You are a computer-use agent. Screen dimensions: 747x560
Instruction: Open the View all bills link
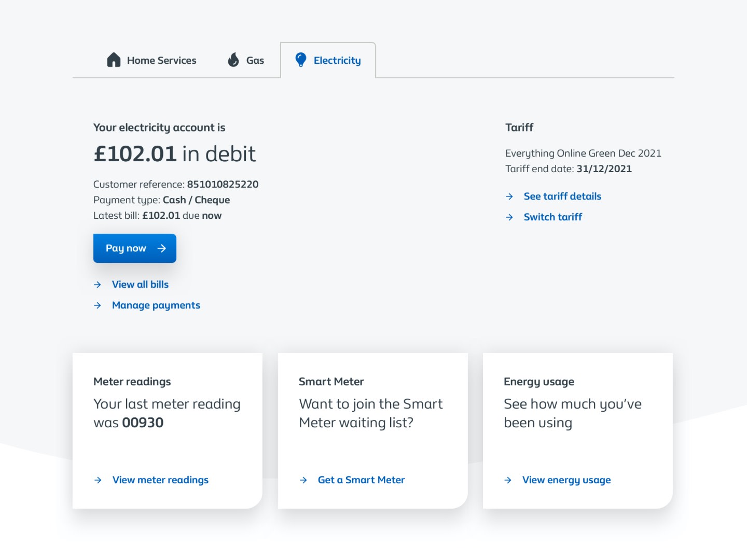click(140, 285)
